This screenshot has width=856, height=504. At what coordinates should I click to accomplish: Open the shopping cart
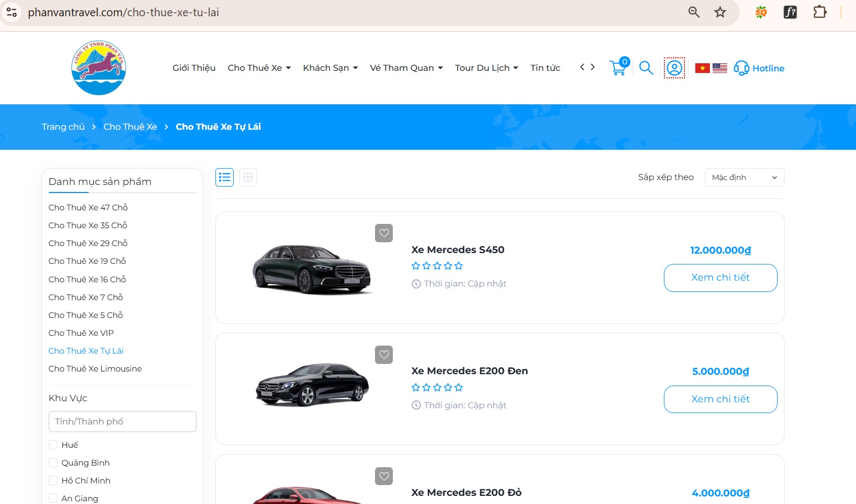[619, 67]
